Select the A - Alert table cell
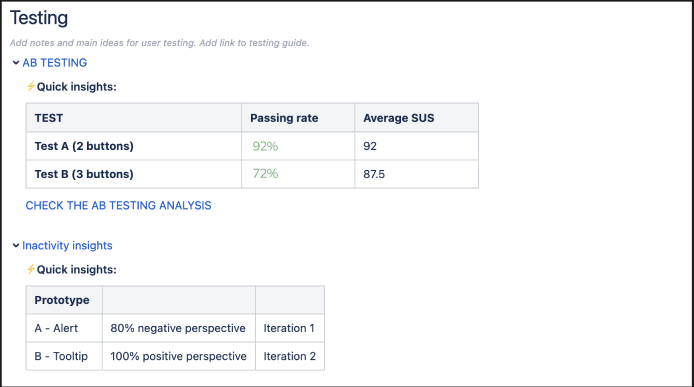Image resolution: width=694 pixels, height=387 pixels. pyautogui.click(x=64, y=328)
